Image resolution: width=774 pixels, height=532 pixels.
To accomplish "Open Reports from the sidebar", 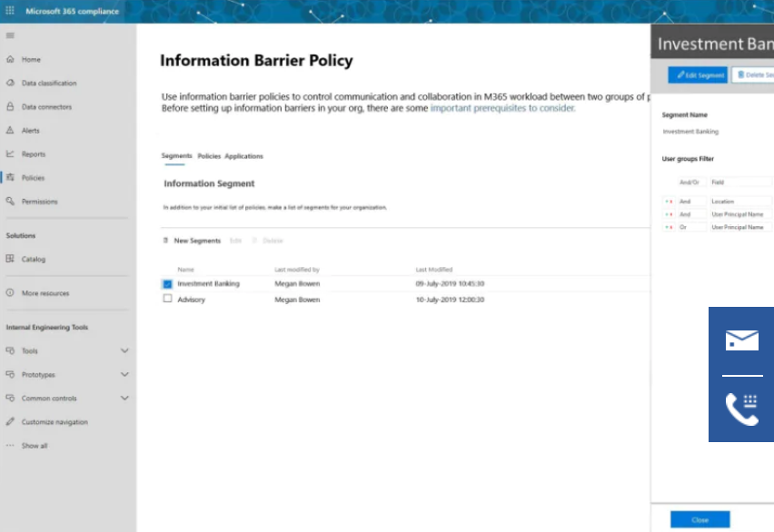I will pyautogui.click(x=33, y=154).
